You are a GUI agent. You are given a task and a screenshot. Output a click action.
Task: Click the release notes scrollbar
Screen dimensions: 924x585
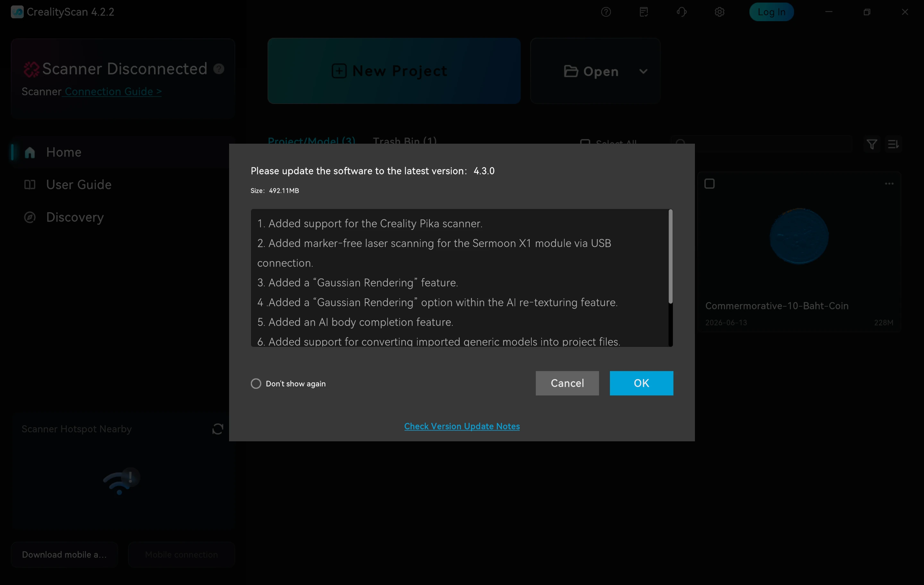(x=670, y=256)
